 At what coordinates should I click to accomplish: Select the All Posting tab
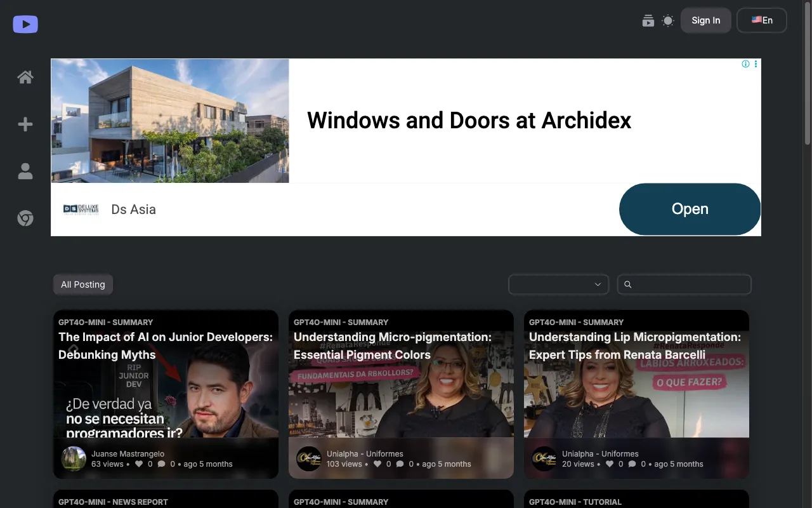click(83, 284)
